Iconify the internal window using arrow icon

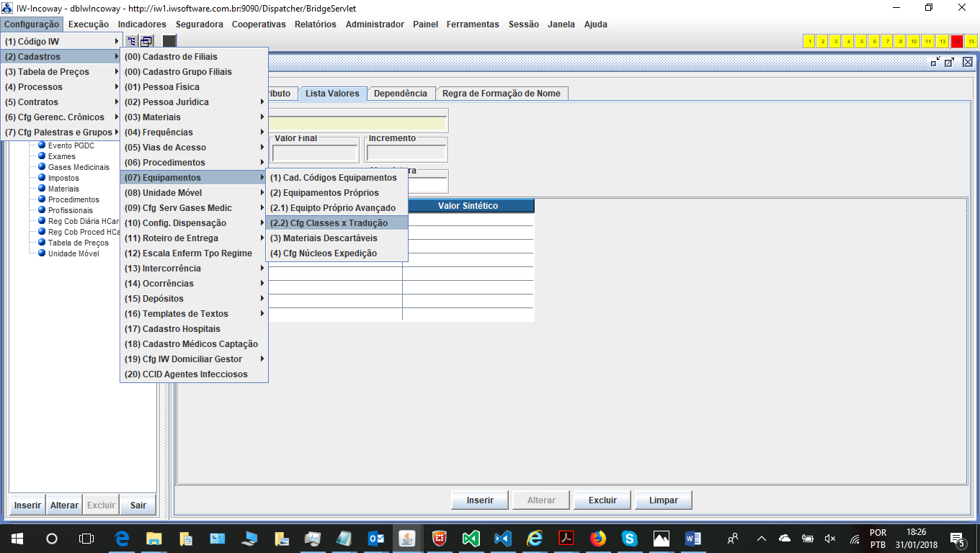pos(935,62)
